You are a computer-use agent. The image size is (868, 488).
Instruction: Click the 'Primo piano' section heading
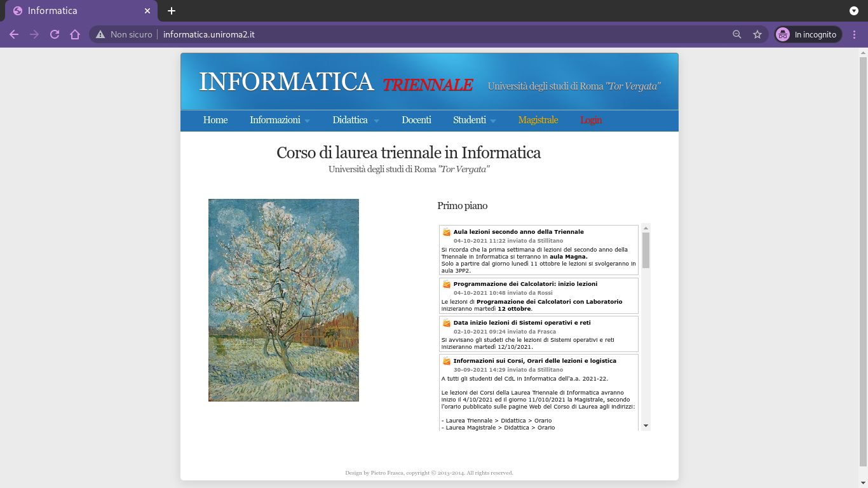tap(463, 206)
